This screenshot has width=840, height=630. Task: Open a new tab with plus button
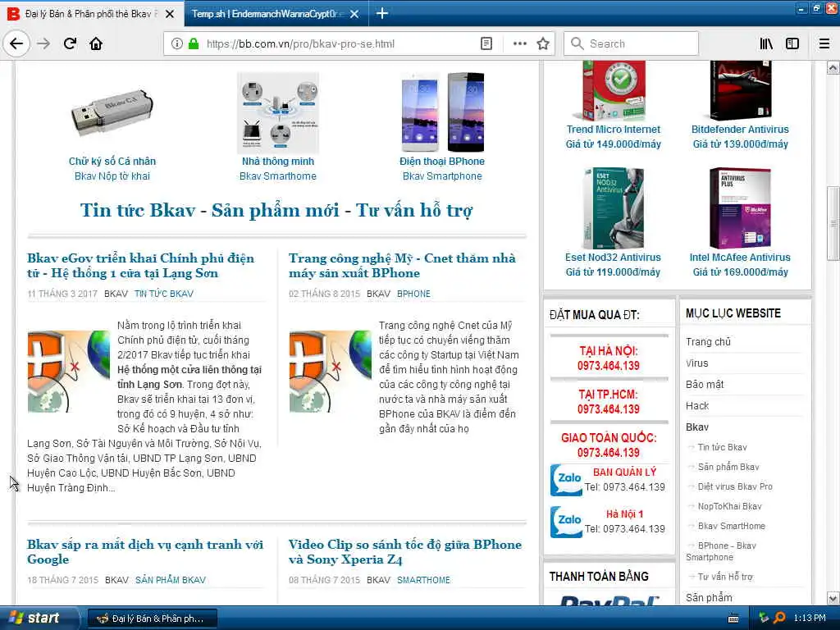tap(382, 13)
